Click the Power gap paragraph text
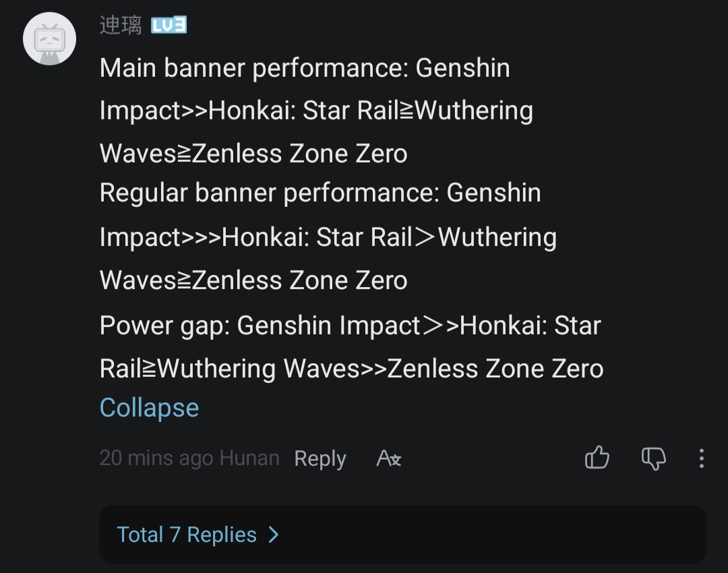 click(351, 346)
